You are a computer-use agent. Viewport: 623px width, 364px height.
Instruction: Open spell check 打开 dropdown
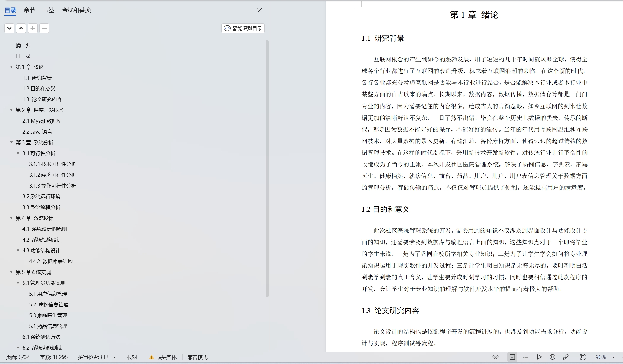click(x=114, y=357)
